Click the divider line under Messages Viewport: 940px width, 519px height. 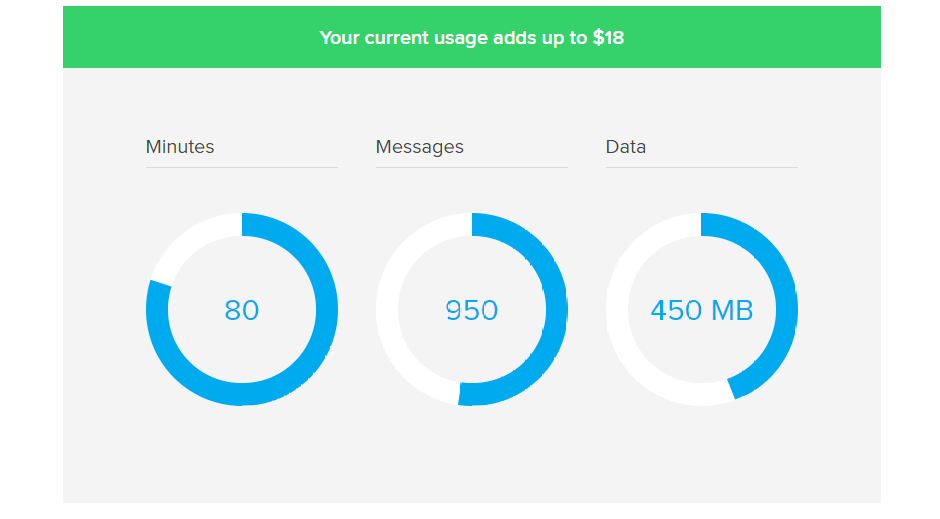coord(472,167)
